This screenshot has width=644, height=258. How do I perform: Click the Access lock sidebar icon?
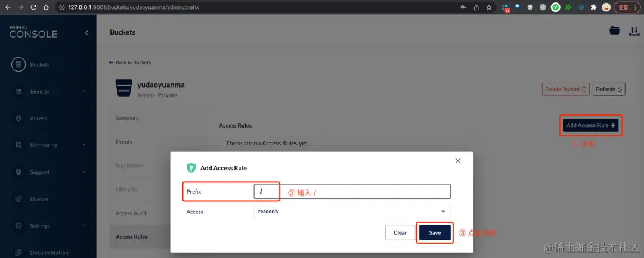18,119
